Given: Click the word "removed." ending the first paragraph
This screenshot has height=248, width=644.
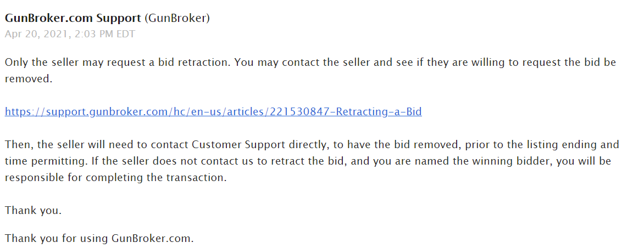Looking at the screenshot, I should (28, 78).
